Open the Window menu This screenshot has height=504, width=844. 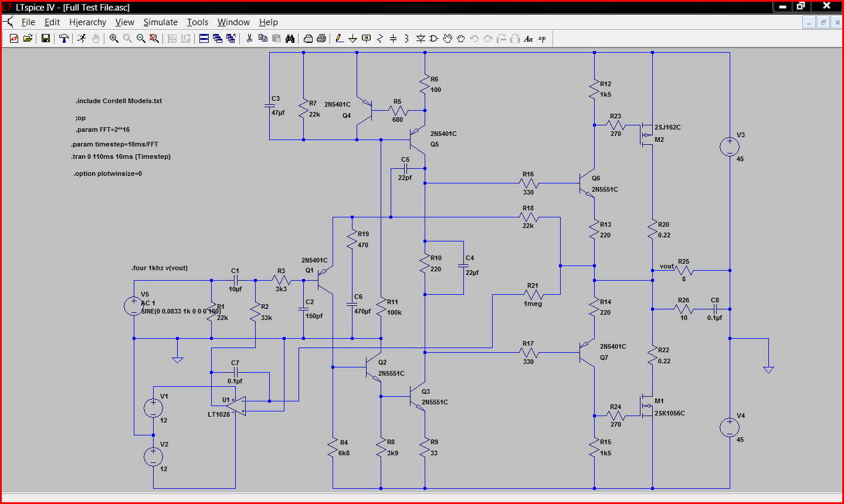(x=233, y=22)
